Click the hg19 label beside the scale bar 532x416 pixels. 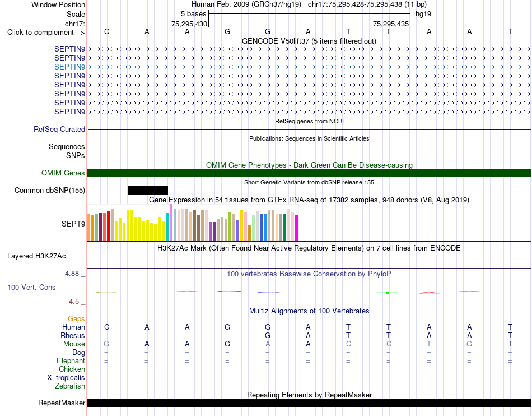click(x=423, y=14)
